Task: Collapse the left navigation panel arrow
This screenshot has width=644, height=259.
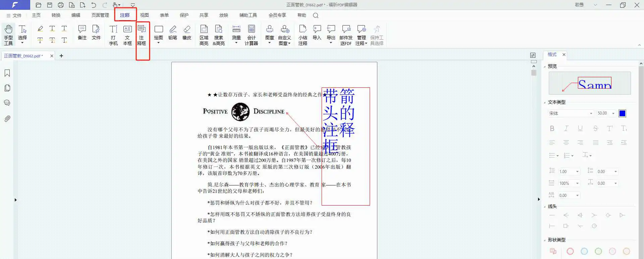Action: (15, 200)
